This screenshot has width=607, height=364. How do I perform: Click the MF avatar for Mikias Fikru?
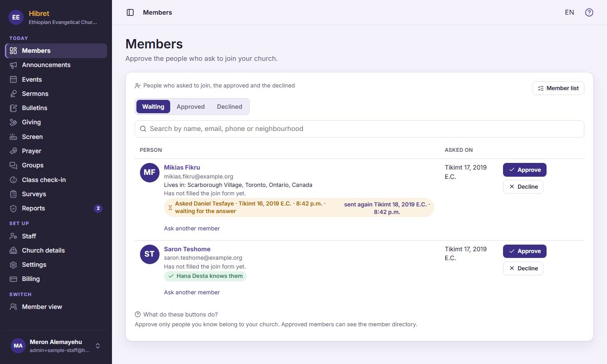coord(150,172)
